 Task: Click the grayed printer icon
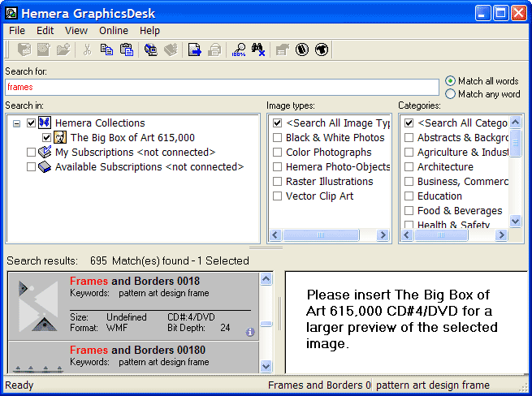[214, 49]
